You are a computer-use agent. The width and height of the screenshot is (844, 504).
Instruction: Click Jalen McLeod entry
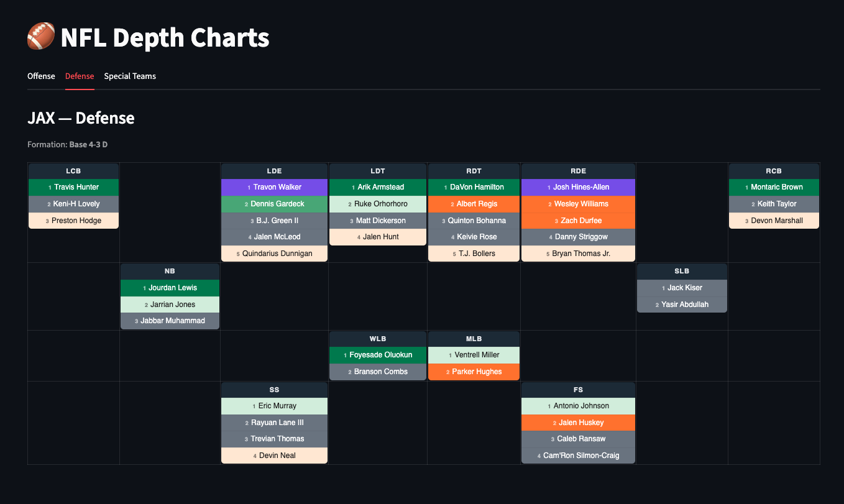tap(274, 237)
